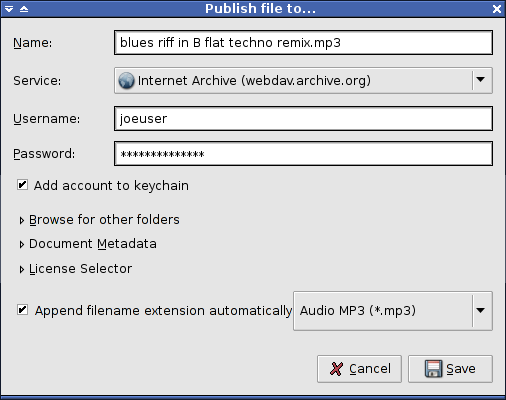
Task: Click the globe icon beside Internet Archive
Action: [x=126, y=81]
